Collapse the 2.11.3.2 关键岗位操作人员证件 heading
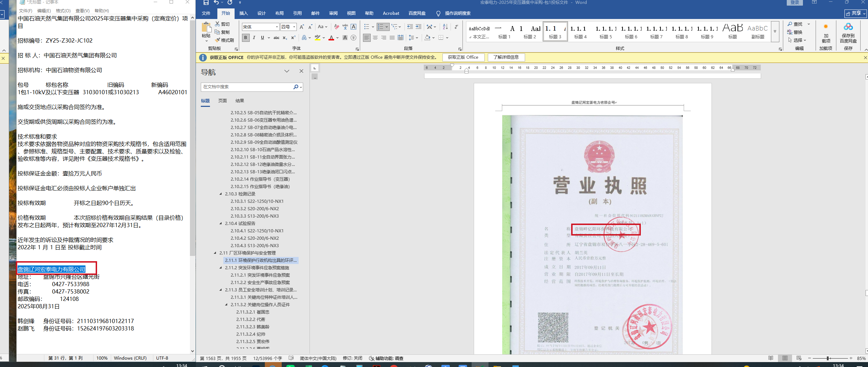Image resolution: width=868 pixels, height=367 pixels. [x=226, y=305]
